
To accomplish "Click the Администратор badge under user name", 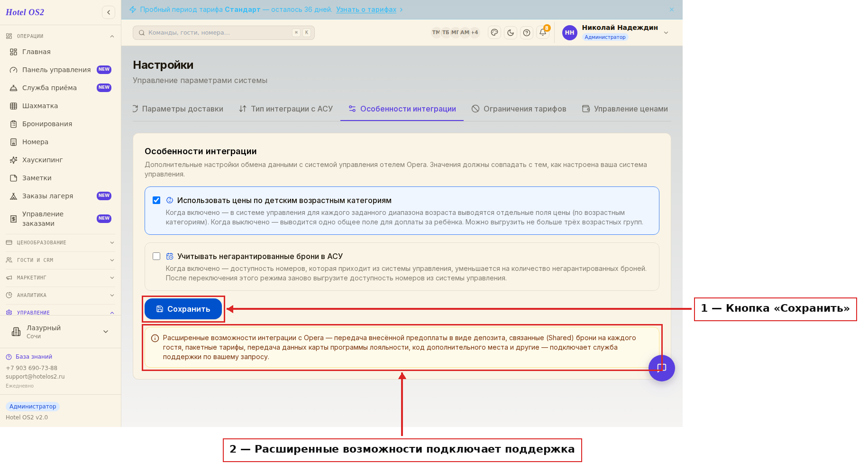I will (x=605, y=37).
